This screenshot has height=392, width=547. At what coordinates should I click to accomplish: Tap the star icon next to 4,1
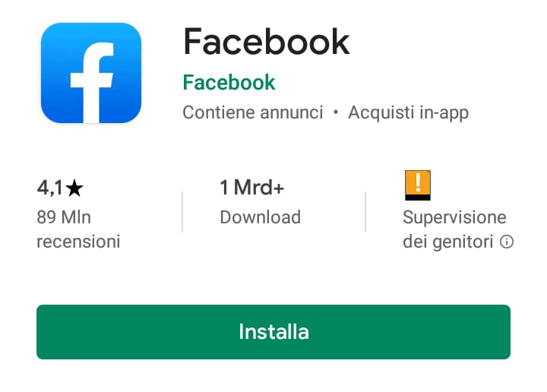(74, 188)
